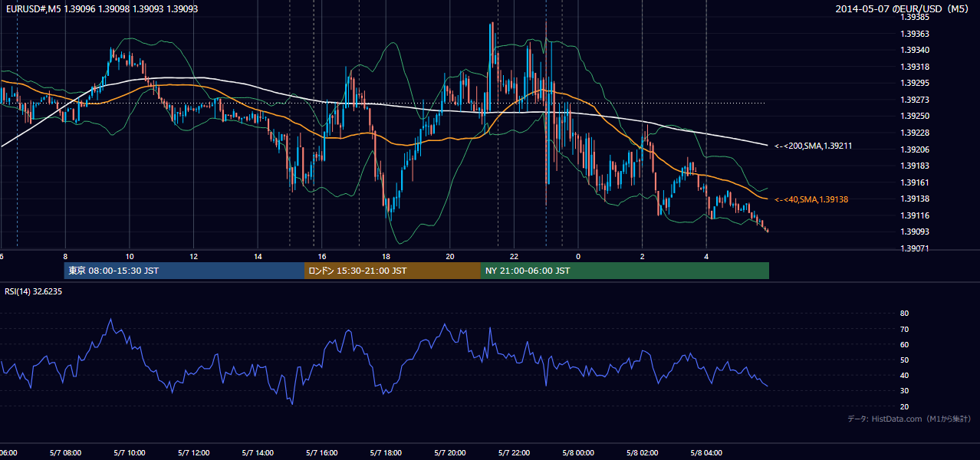
Task: Click the 5/7 22:00 time label
Action: (515, 453)
